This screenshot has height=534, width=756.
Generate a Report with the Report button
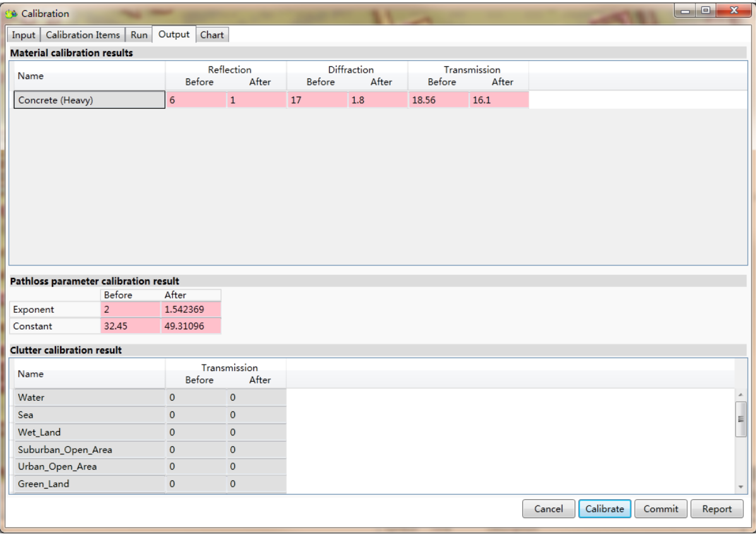pyautogui.click(x=717, y=509)
